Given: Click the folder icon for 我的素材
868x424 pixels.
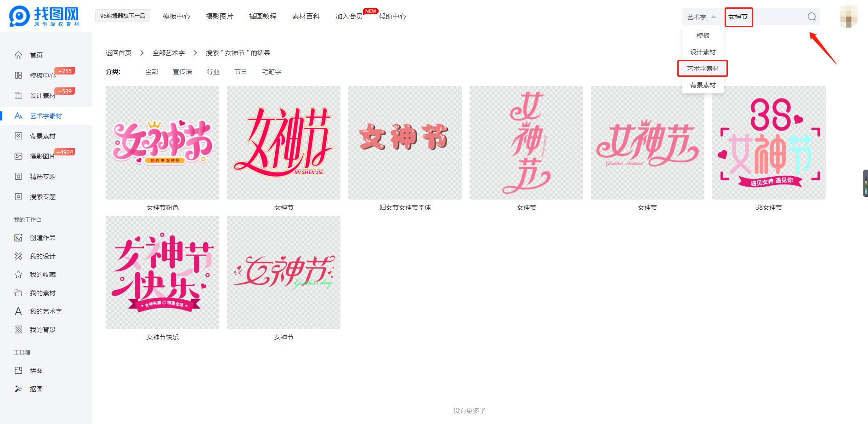Looking at the screenshot, I should pos(18,293).
